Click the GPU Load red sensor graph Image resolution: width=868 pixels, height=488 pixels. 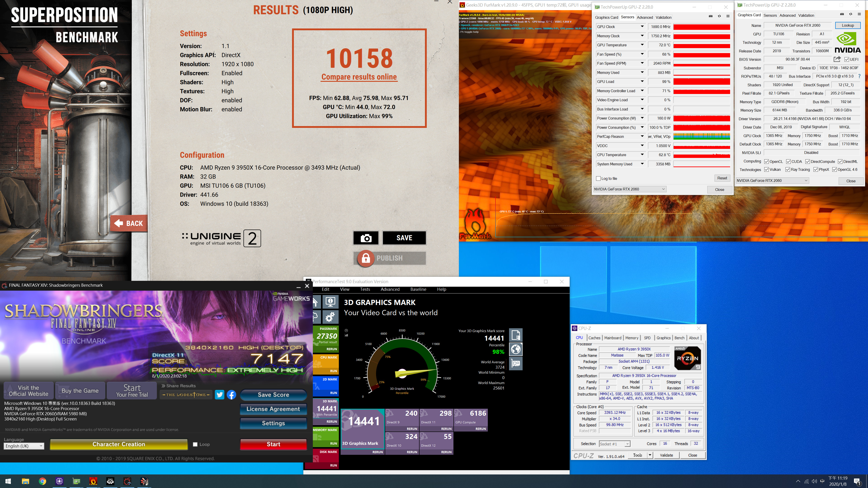pos(702,82)
